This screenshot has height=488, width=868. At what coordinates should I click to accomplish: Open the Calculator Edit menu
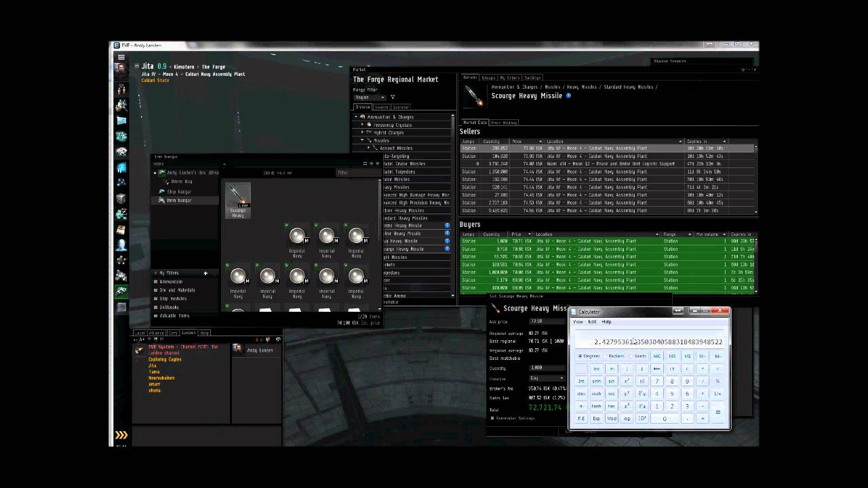(592, 322)
